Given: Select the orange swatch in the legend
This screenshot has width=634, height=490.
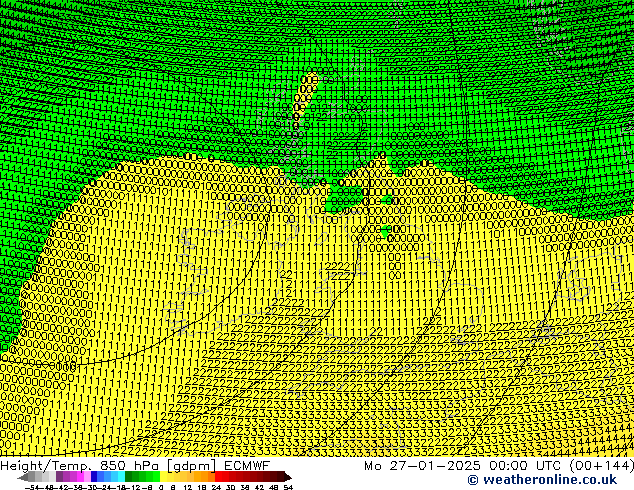Looking at the screenshot, I should point(203,477).
